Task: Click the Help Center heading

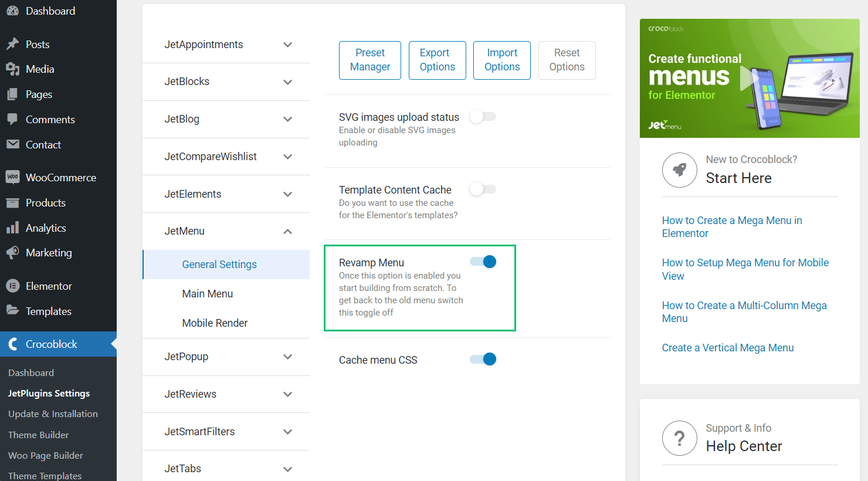Action: tap(744, 446)
